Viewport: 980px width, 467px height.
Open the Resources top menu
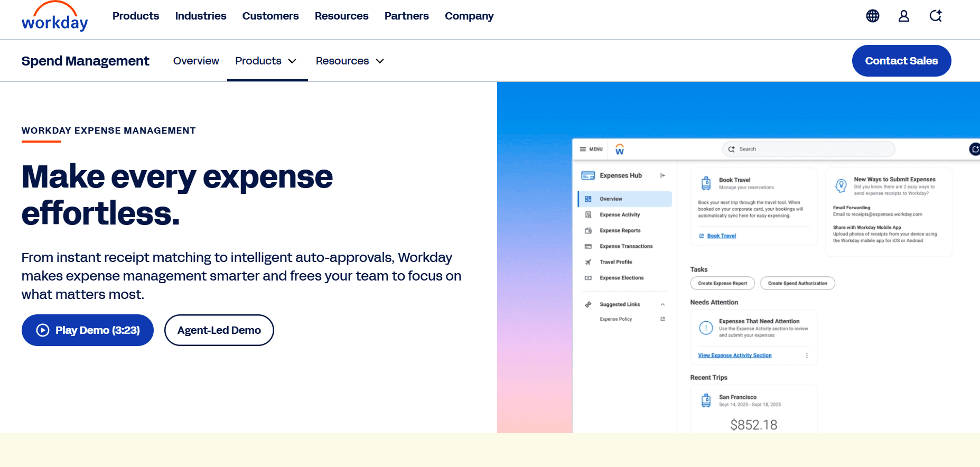click(x=342, y=16)
